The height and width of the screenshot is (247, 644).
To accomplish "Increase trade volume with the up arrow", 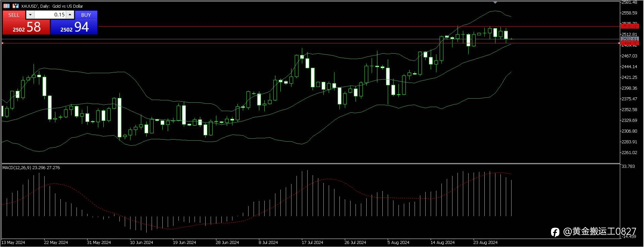I will point(70,15).
